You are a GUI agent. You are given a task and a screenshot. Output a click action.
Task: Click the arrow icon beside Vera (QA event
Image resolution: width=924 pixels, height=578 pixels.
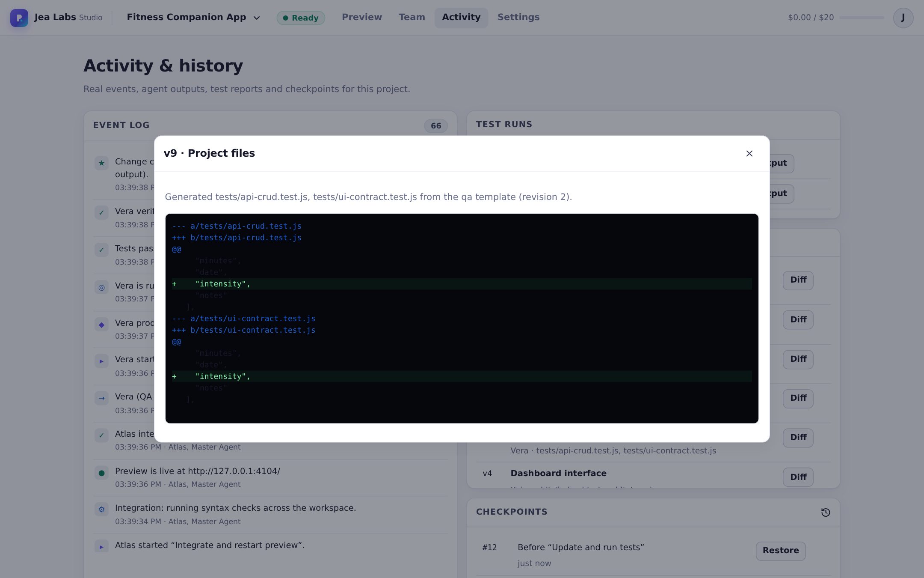(101, 398)
